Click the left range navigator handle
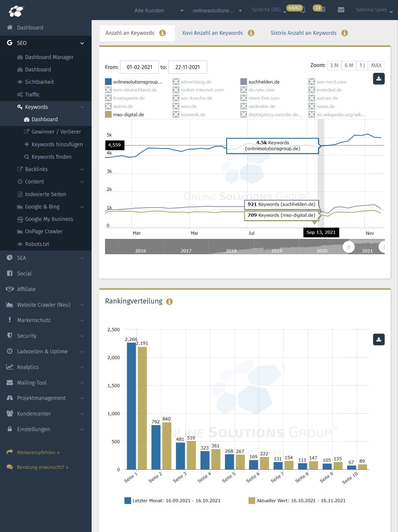The width and height of the screenshot is (398, 532). (349, 247)
